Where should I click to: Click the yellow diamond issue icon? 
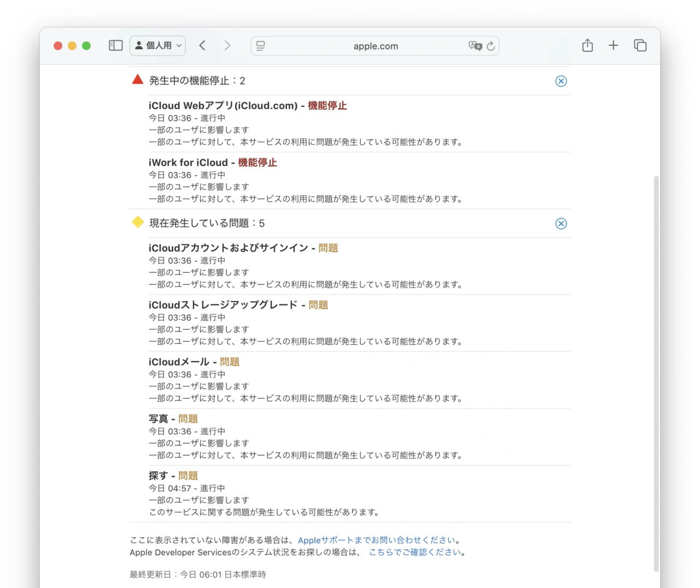click(x=138, y=222)
